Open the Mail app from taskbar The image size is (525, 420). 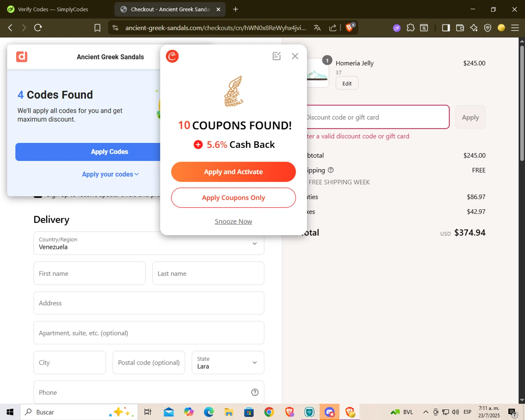point(169,412)
